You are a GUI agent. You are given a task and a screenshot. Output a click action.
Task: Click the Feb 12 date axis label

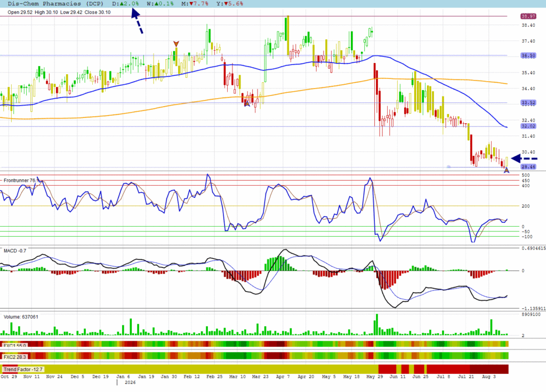pyautogui.click(x=192, y=377)
